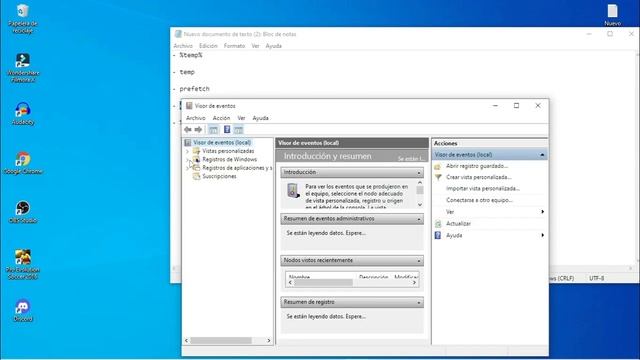Open Acción menu in Visor de eventos

click(221, 118)
